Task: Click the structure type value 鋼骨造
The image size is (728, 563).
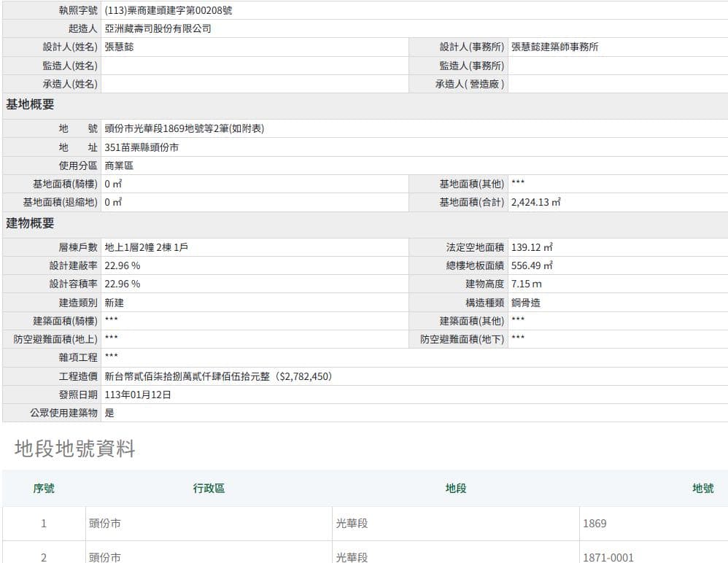Action: 525,302
